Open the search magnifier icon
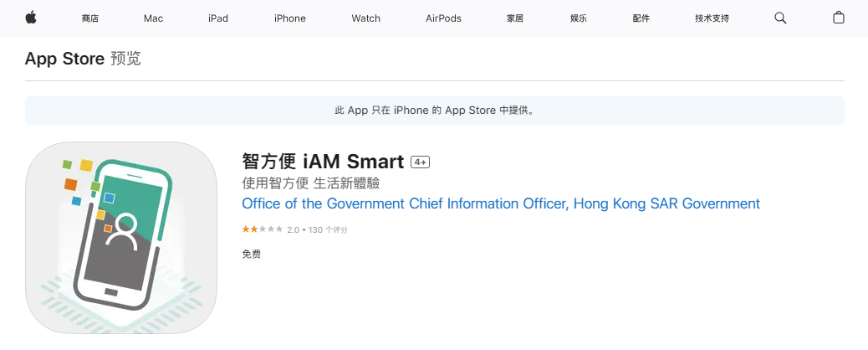This screenshot has height=350, width=868. pos(780,18)
